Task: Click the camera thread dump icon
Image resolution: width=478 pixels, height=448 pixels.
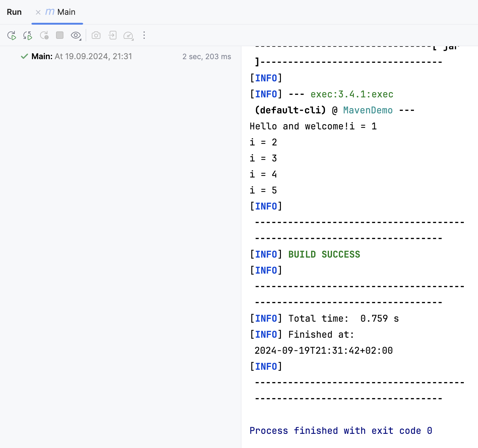Action: (96, 35)
